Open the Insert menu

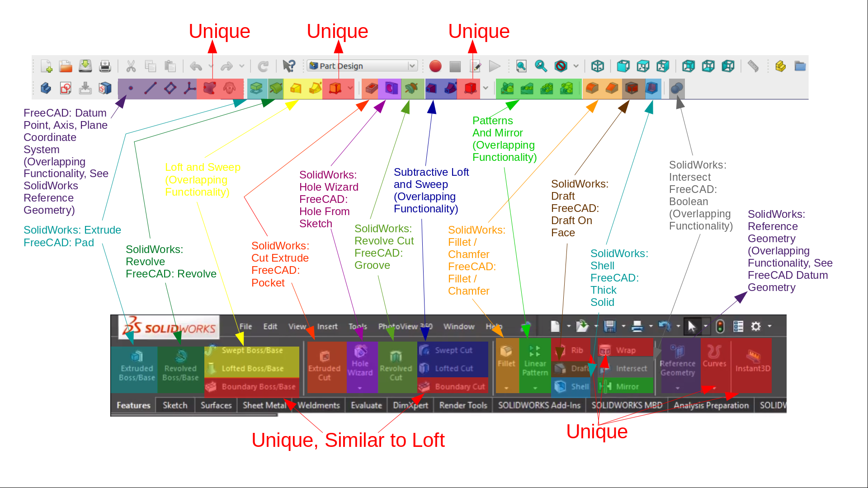(326, 326)
